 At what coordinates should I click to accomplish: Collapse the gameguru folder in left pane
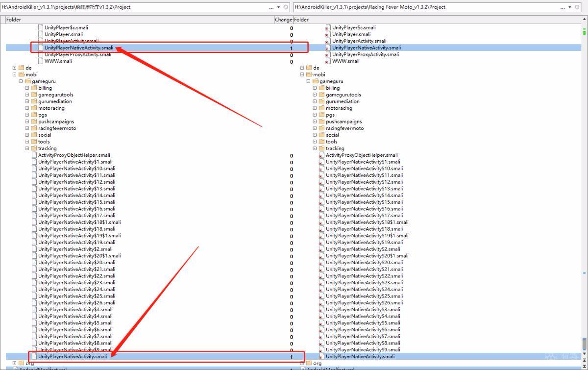(x=21, y=81)
